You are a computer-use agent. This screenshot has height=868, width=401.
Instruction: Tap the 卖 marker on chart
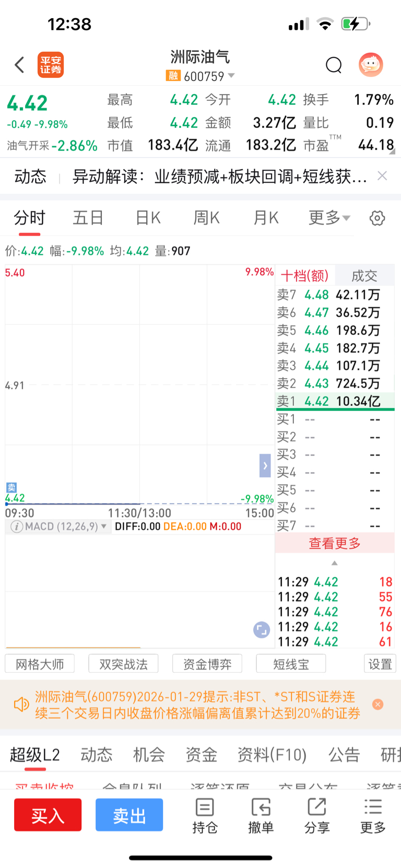11,487
